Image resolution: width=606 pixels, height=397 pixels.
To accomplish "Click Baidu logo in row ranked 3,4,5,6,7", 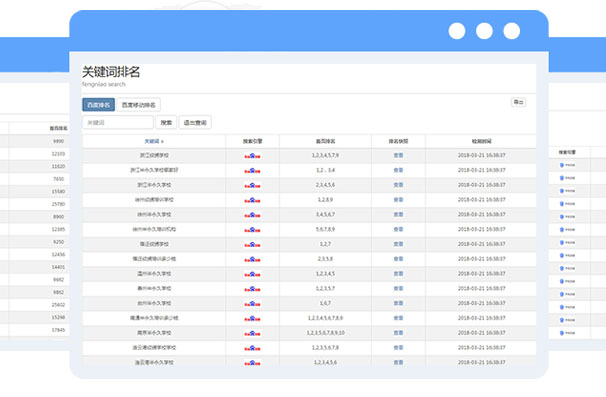I will (252, 215).
